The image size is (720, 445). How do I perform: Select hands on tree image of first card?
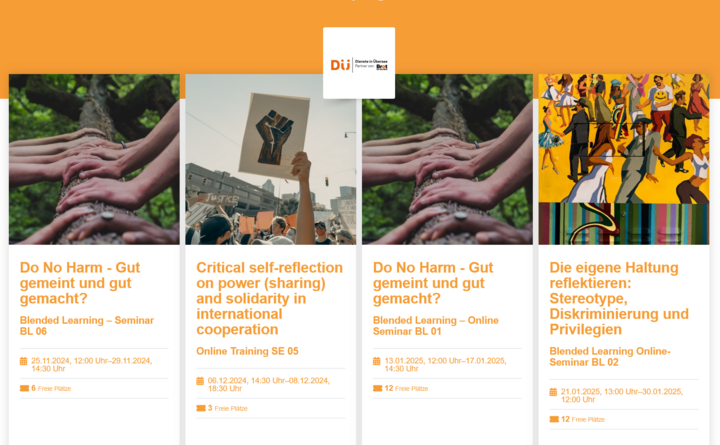94,159
